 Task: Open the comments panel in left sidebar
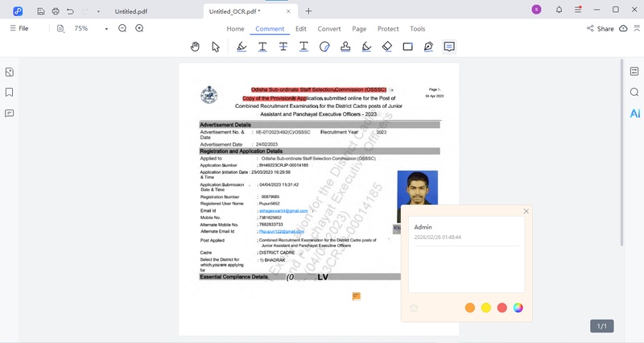tap(10, 114)
